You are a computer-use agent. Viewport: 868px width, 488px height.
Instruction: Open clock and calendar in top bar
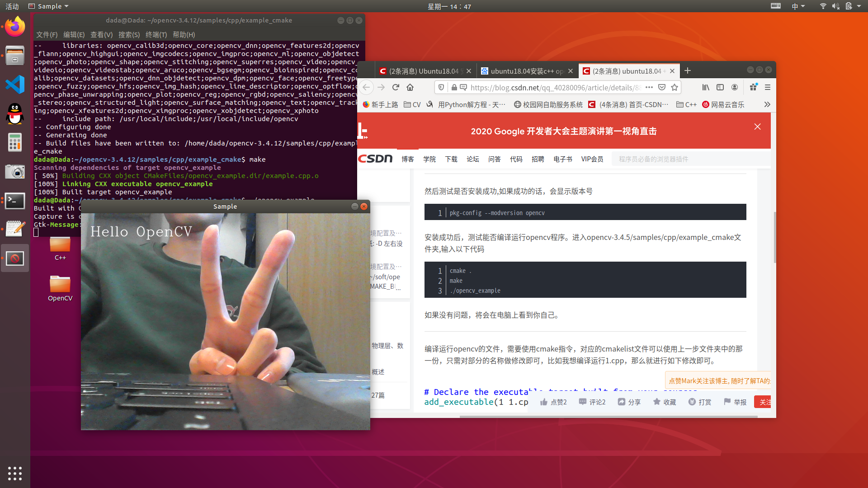point(449,6)
